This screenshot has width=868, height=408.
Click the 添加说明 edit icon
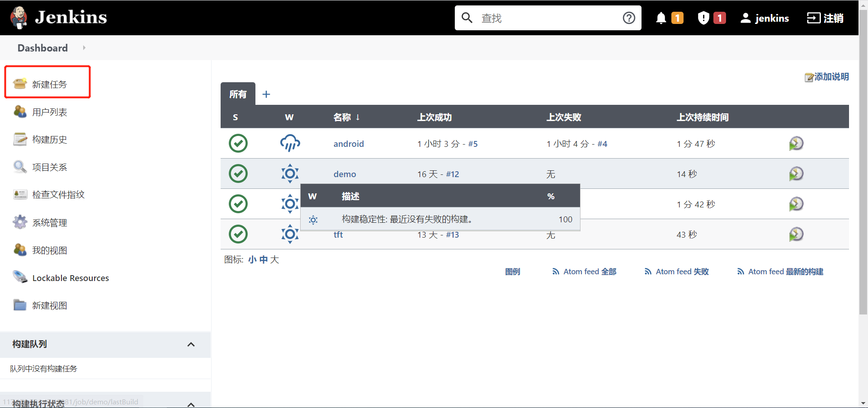click(x=809, y=77)
